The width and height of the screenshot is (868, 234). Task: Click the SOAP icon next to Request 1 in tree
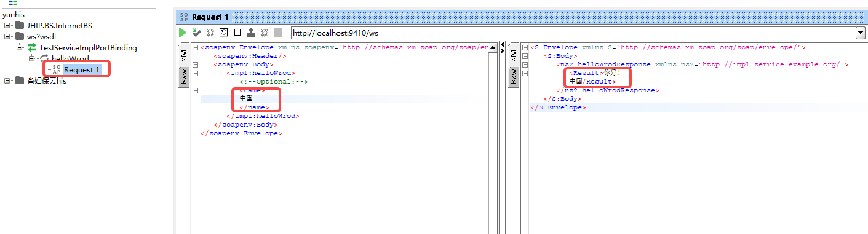pos(57,69)
